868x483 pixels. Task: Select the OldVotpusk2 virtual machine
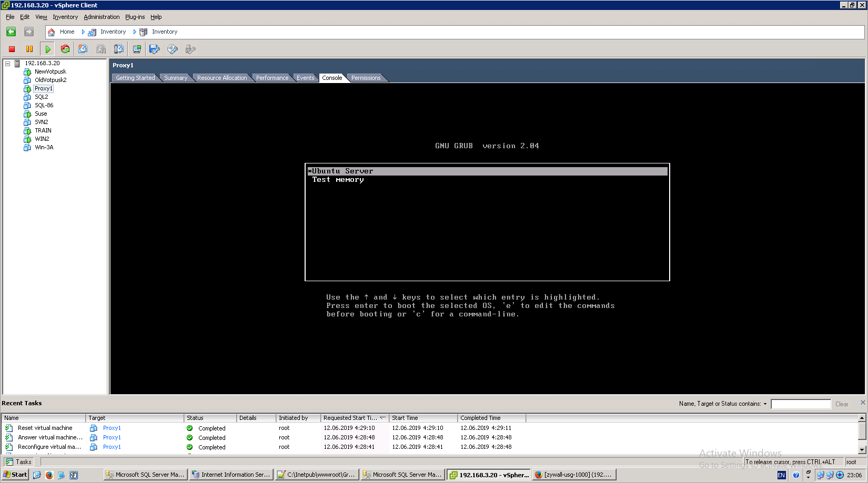(x=51, y=80)
